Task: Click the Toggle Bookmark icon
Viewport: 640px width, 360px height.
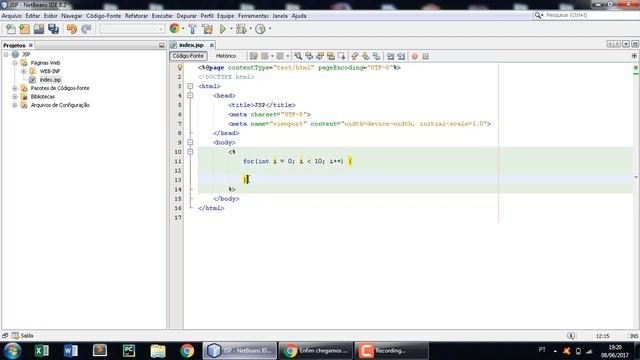Action: point(376,56)
